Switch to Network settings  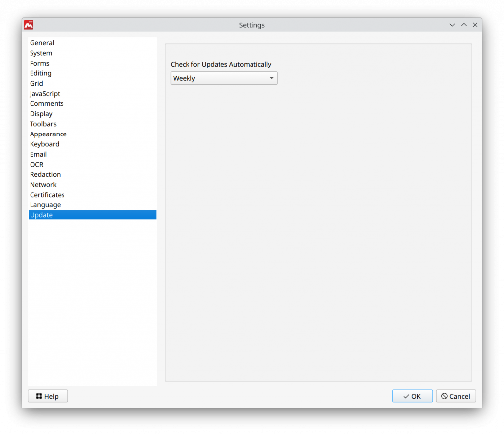point(43,184)
